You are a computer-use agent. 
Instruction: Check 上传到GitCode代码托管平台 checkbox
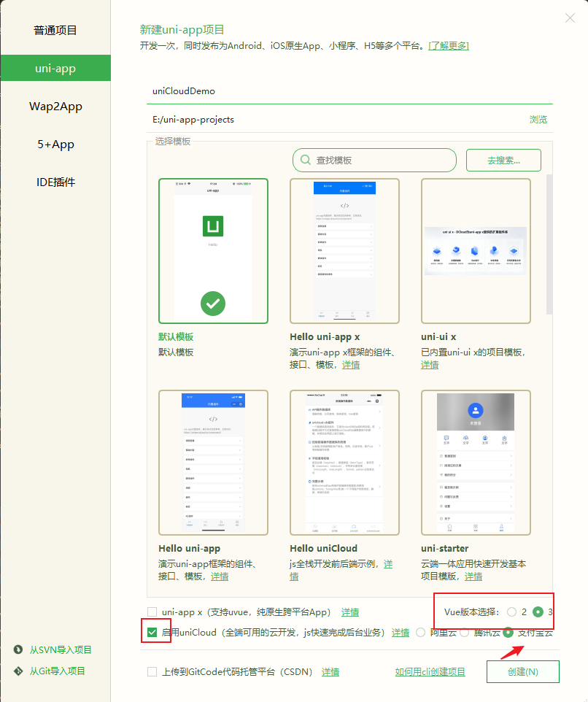[152, 671]
